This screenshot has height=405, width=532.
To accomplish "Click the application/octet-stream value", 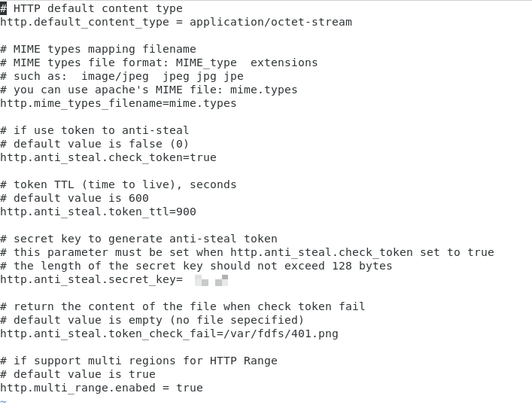I will (271, 22).
